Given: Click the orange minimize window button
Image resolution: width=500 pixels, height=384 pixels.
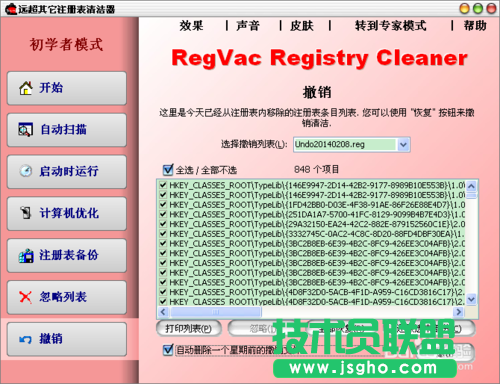Looking at the screenshot, I should coord(464,8).
